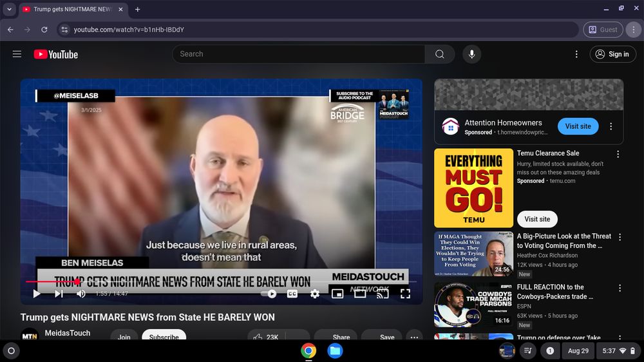Open the tab search dropdown arrow

coord(9,9)
